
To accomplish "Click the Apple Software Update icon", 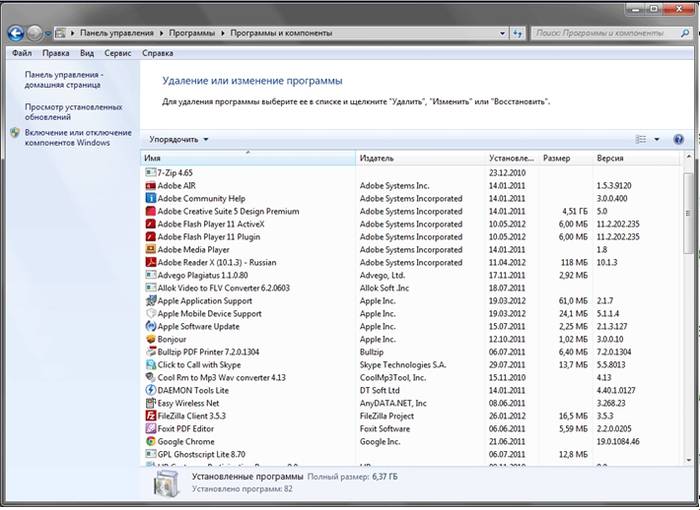I will tap(150, 327).
